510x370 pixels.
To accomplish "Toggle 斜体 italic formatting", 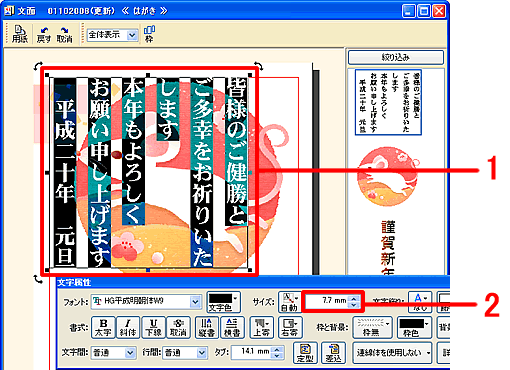I will [128, 328].
